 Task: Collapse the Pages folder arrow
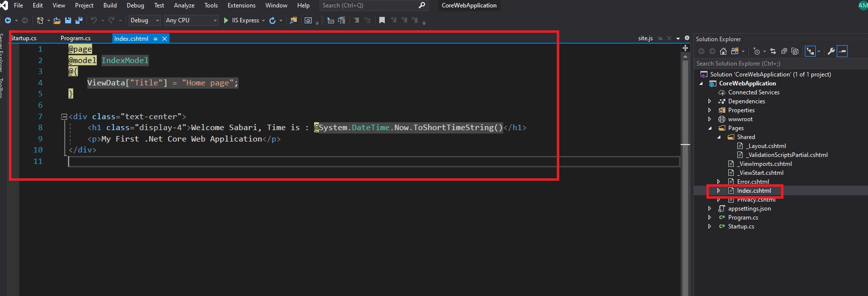coord(710,128)
